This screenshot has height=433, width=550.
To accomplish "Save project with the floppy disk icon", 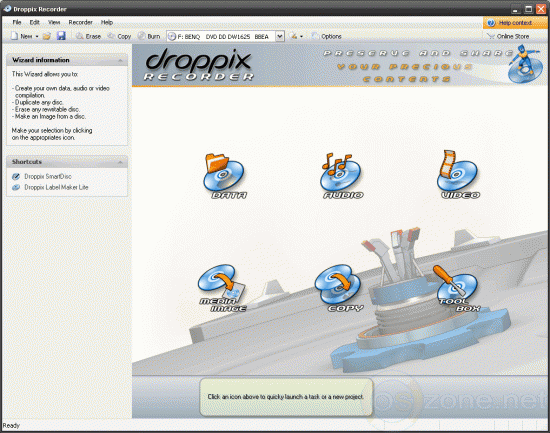I will point(61,36).
